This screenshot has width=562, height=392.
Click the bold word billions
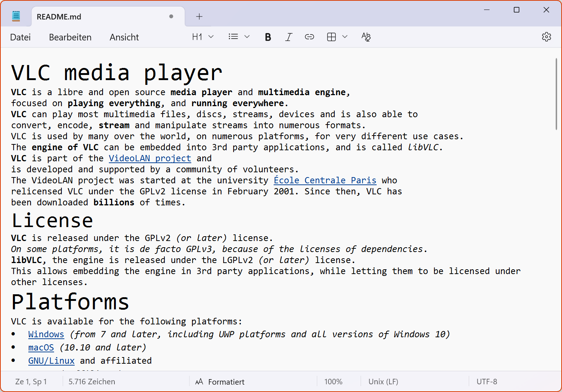tap(114, 202)
